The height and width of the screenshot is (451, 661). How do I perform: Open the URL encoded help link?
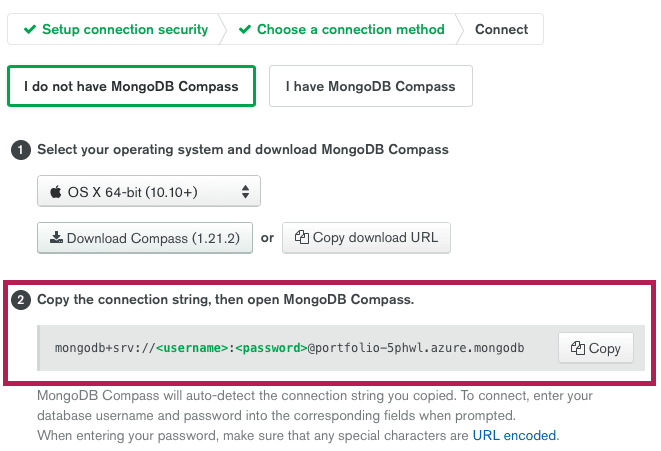pos(514,435)
